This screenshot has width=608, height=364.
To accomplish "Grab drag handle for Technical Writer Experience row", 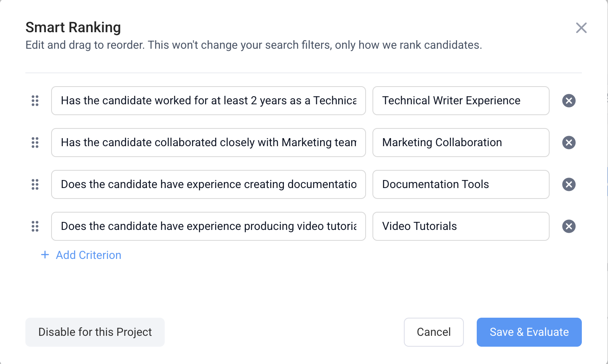I will tap(35, 101).
